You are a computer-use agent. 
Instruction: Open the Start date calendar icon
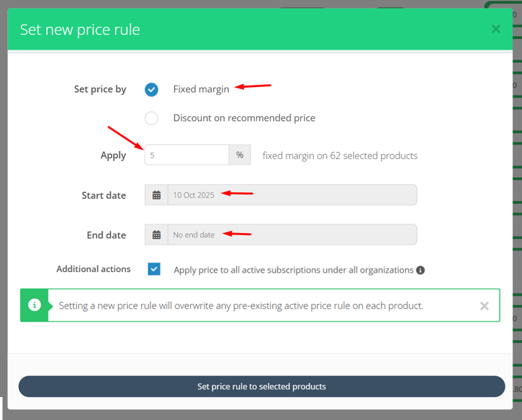[157, 194]
